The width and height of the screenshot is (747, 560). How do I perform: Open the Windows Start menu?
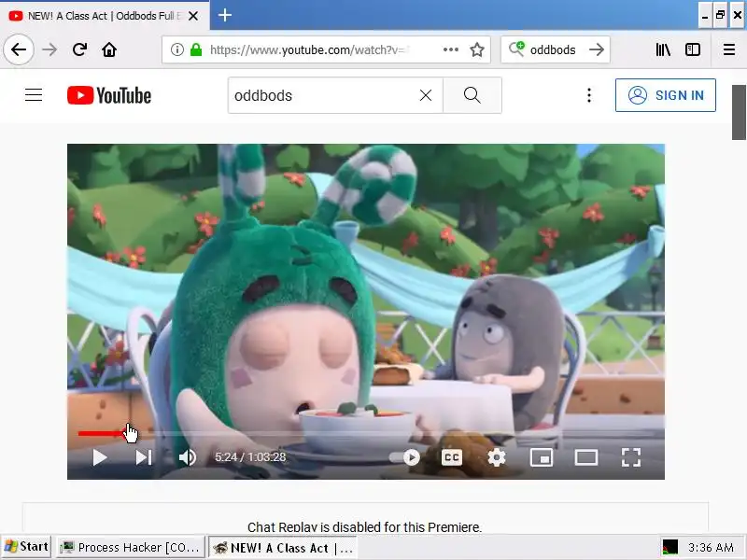click(26, 547)
